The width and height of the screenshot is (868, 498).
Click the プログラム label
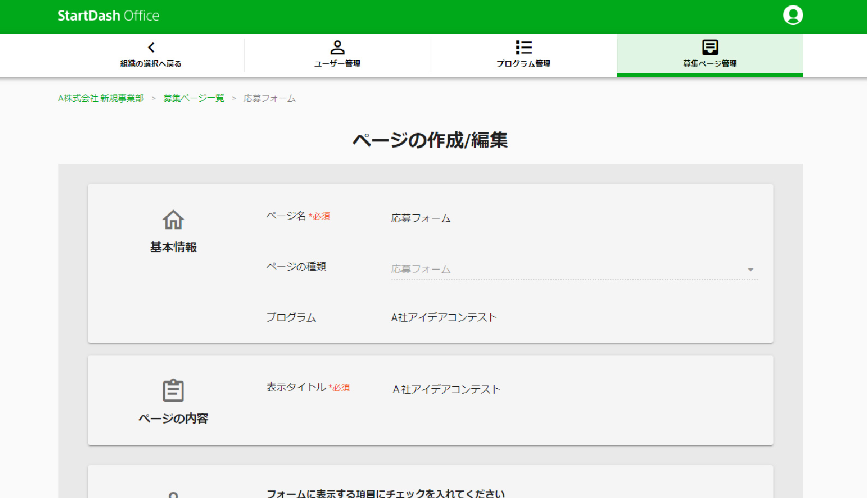[x=291, y=317]
